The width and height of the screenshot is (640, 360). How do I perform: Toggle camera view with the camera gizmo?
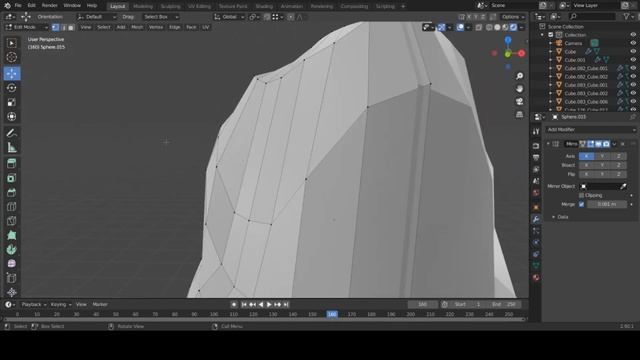520,101
